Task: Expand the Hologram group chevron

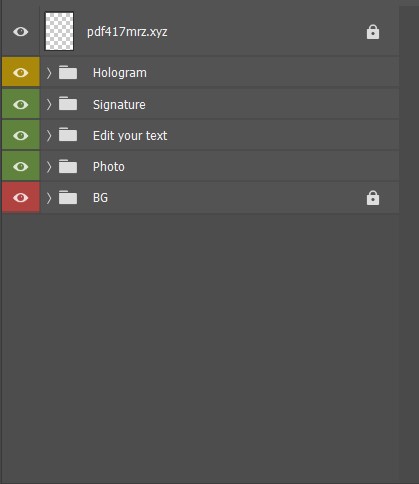Action: 49,73
